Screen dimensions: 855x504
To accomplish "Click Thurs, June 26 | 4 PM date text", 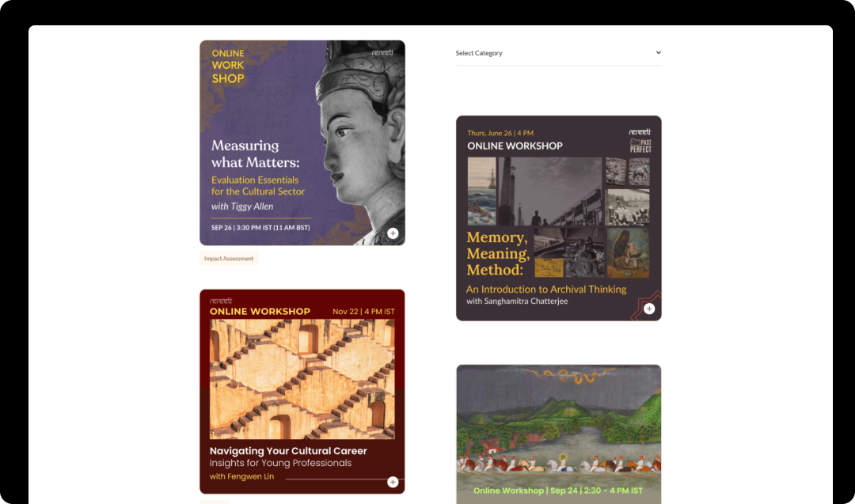I will tap(500, 133).
